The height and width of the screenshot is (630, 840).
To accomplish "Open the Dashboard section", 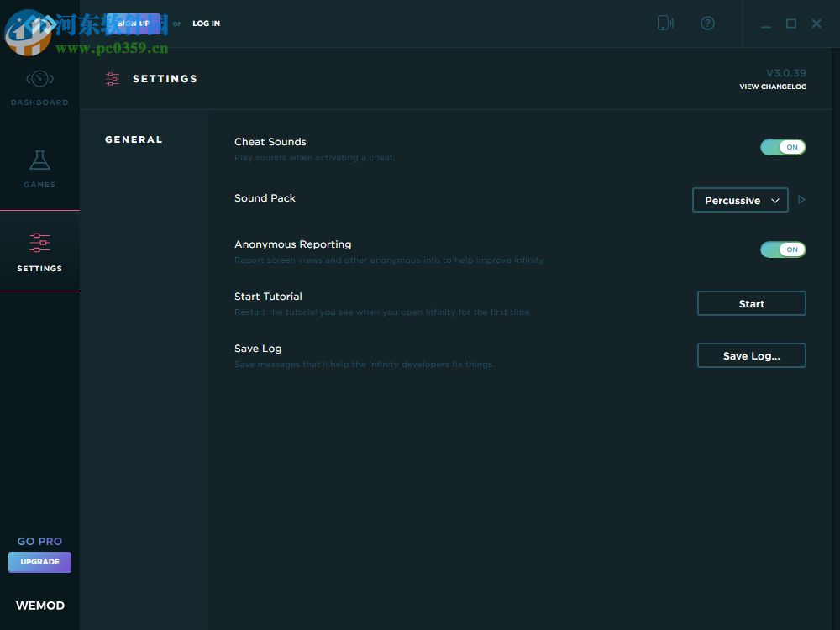I will 39,88.
